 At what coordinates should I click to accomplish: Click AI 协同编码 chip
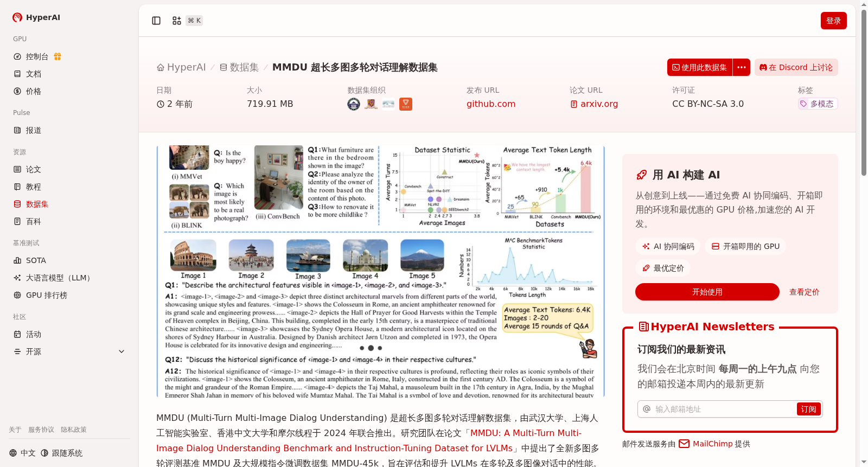pos(668,246)
